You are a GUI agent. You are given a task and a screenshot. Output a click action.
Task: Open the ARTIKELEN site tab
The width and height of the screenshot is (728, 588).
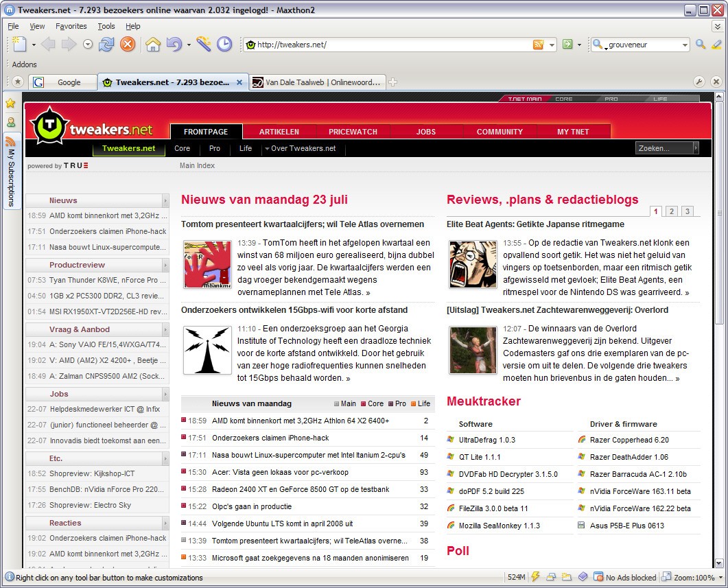point(279,131)
